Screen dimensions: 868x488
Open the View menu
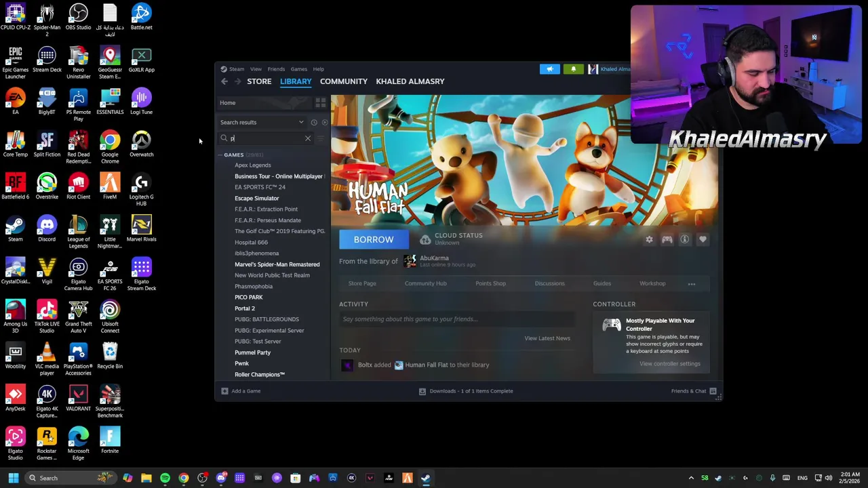256,69
